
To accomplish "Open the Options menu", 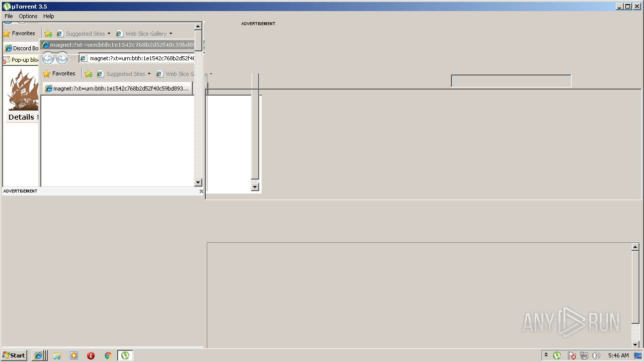I will [28, 16].
